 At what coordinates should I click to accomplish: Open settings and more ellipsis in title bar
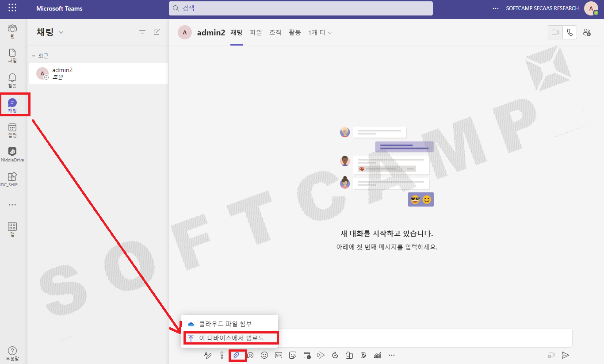pos(496,8)
